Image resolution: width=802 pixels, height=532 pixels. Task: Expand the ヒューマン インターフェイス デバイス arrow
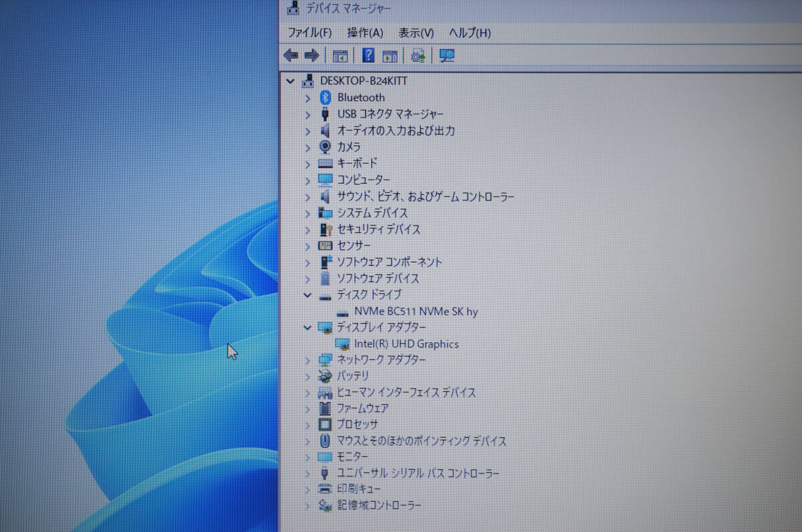[x=307, y=393]
